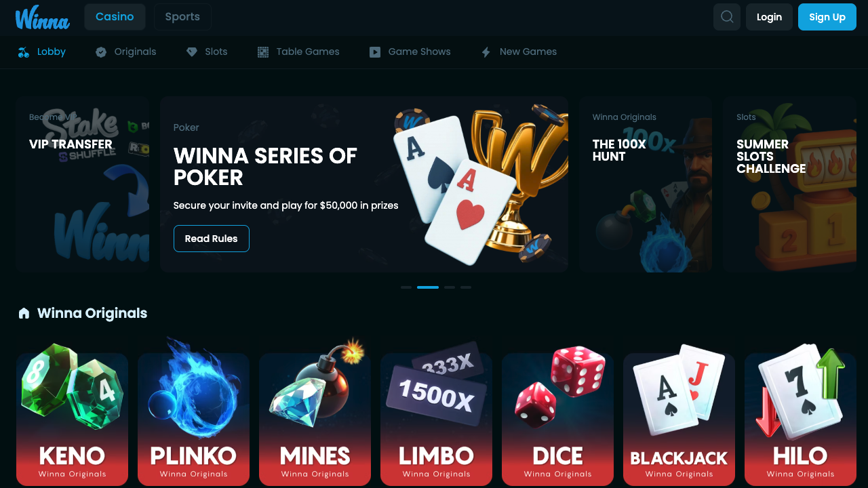Open The 100X Hunt banner
This screenshot has height=488, width=868.
point(646,184)
